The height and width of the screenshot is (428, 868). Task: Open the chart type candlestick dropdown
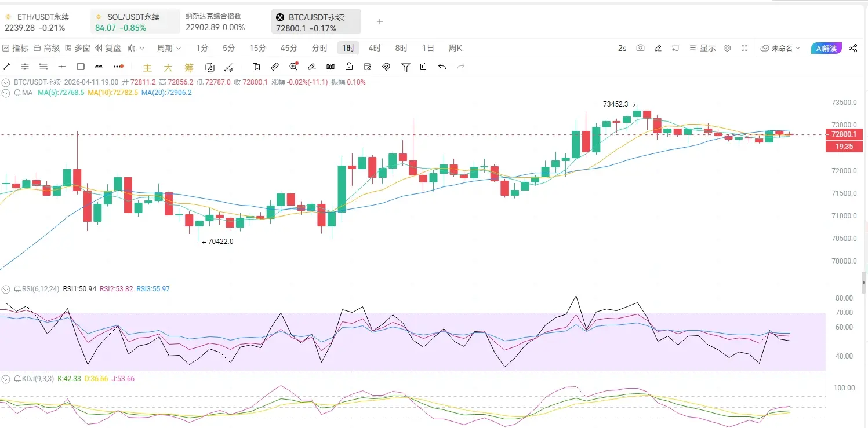pyautogui.click(x=136, y=48)
